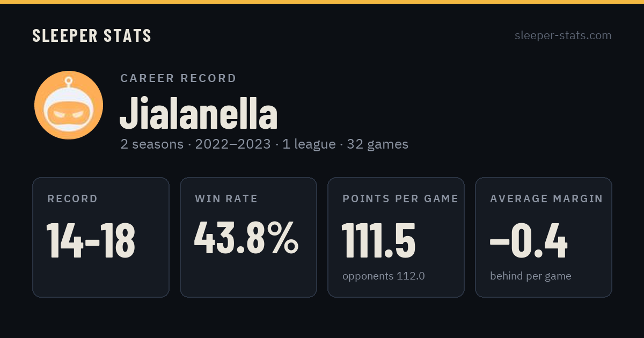
Task: Click the opponents 112.0 subtext
Action: click(384, 276)
